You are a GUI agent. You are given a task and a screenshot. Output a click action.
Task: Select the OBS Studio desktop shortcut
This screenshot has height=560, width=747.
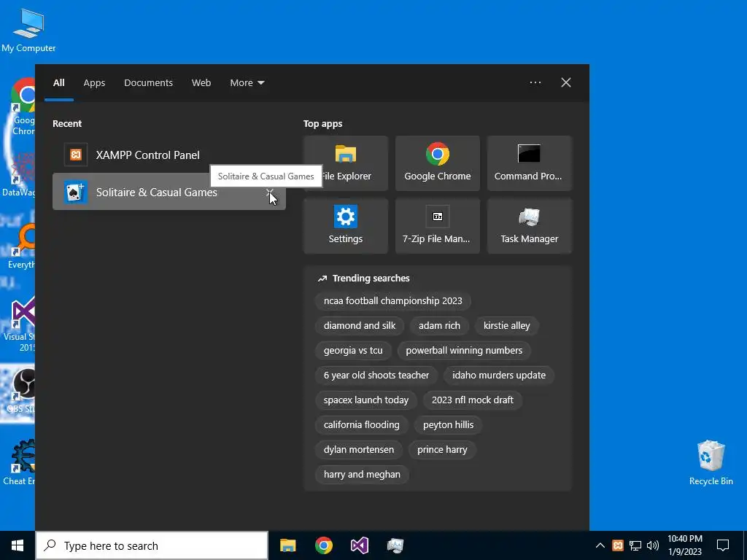(x=22, y=389)
